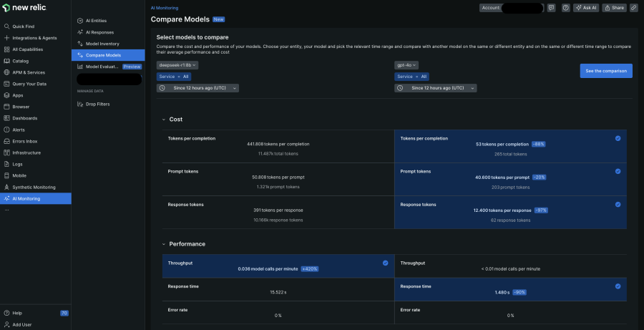Image resolution: width=644 pixels, height=330 pixels.
Task: Click gpt-4o Tokens per completion checkmark
Action: click(618, 138)
